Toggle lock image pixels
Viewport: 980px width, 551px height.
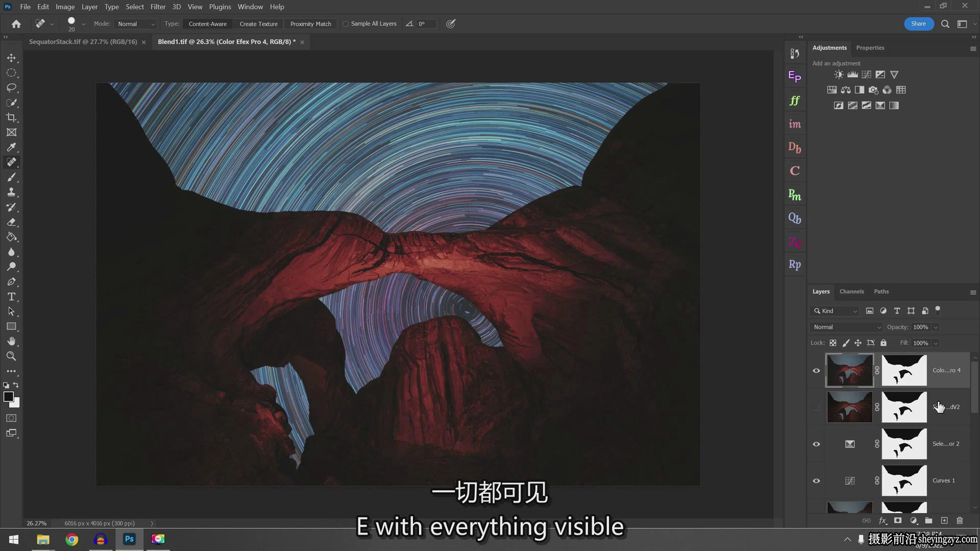pos(845,343)
